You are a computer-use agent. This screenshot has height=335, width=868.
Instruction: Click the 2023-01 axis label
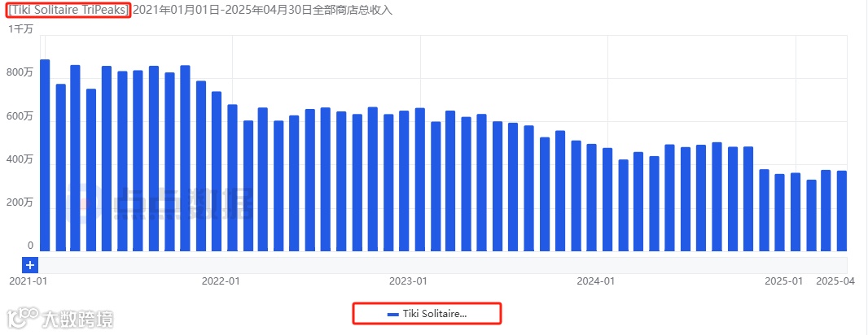408,281
